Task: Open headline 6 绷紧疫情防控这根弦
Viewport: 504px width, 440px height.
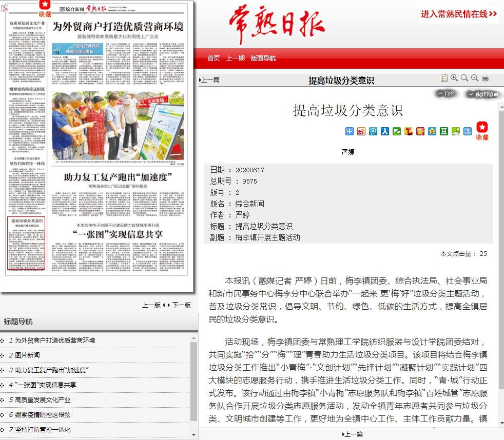Action: pyautogui.click(x=43, y=415)
